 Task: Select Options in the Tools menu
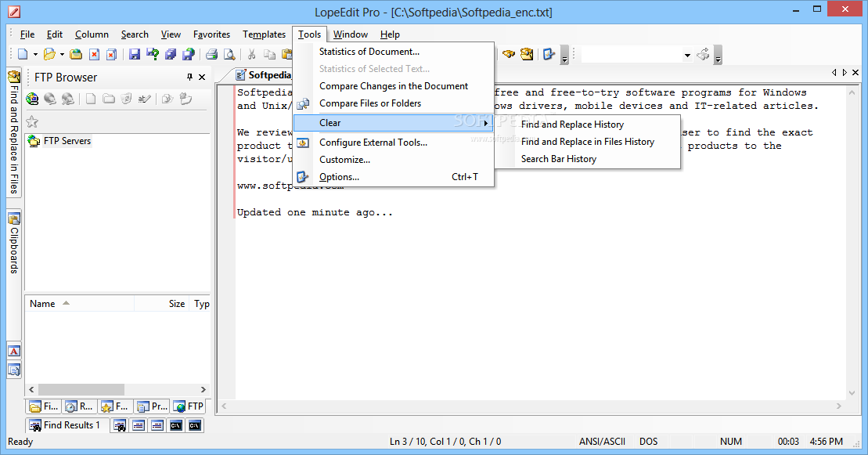pyautogui.click(x=394, y=177)
